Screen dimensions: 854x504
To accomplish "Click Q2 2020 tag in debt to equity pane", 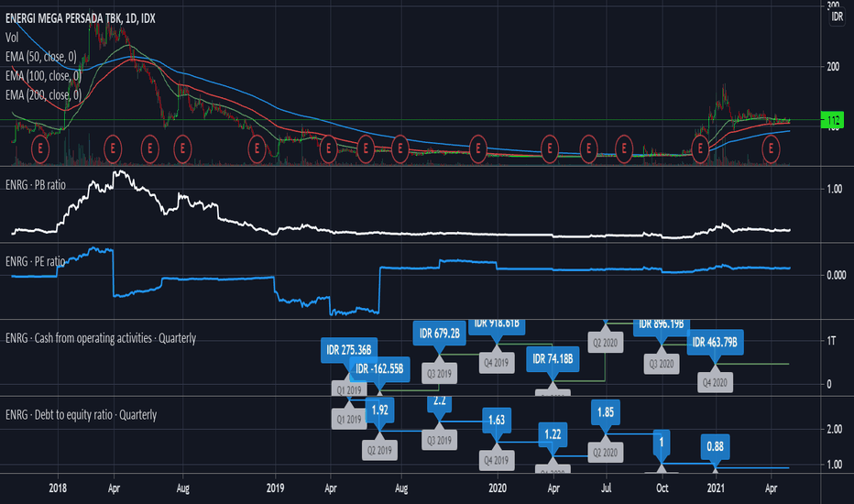I will point(605,453).
